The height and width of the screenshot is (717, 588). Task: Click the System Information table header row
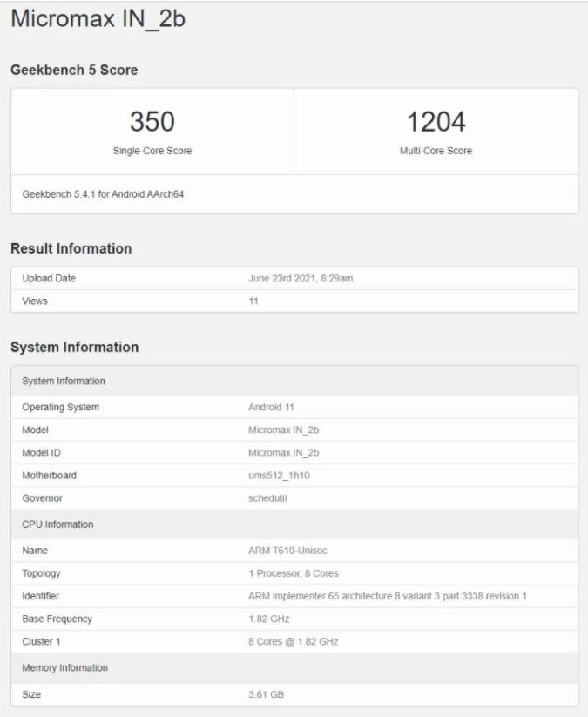pos(294,381)
